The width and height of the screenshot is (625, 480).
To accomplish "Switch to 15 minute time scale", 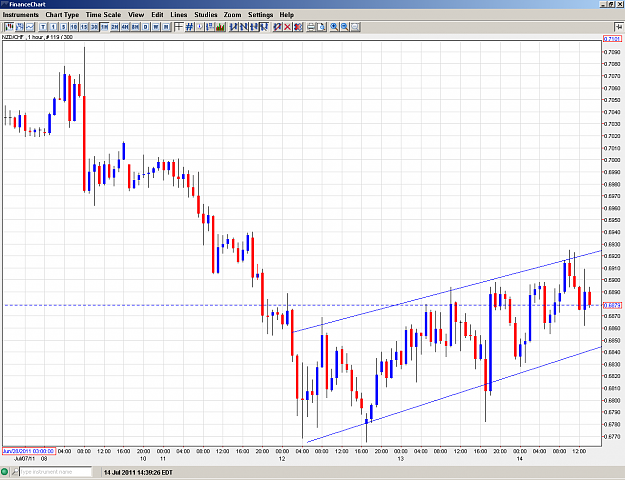I will [84, 27].
